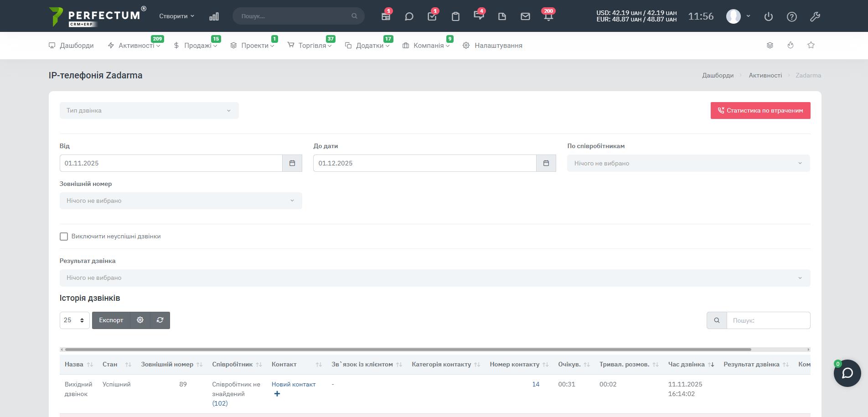Screen dimensions: 868x417
Task: Open the notifications bell with 200 badge
Action: tap(548, 16)
